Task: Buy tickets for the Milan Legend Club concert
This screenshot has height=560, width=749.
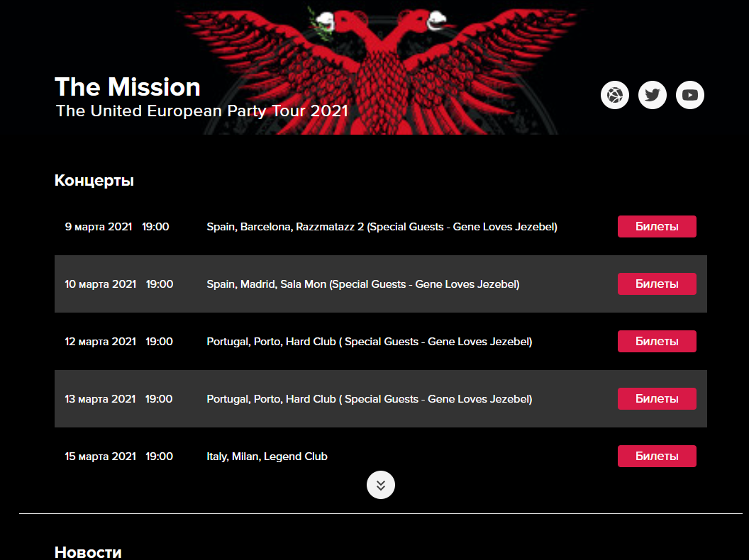Action: (657, 456)
